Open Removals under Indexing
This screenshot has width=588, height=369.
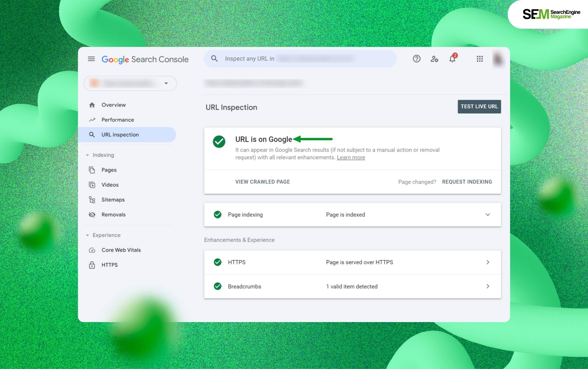pyautogui.click(x=114, y=215)
